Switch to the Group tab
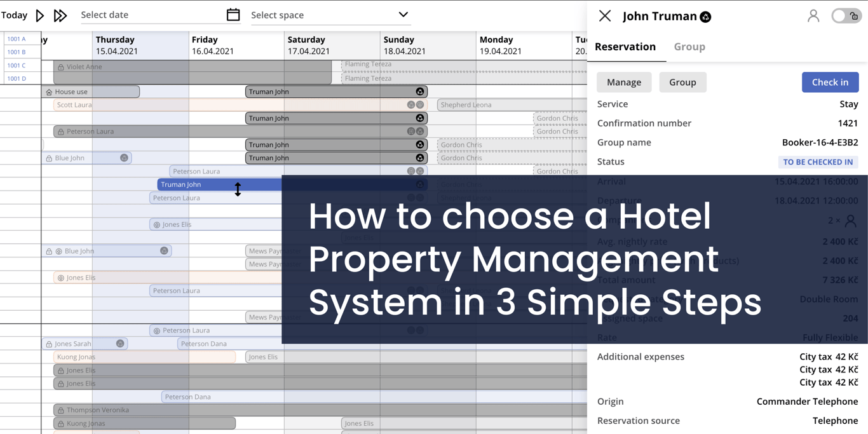Viewport: 868px width, 434px height. coord(689,46)
